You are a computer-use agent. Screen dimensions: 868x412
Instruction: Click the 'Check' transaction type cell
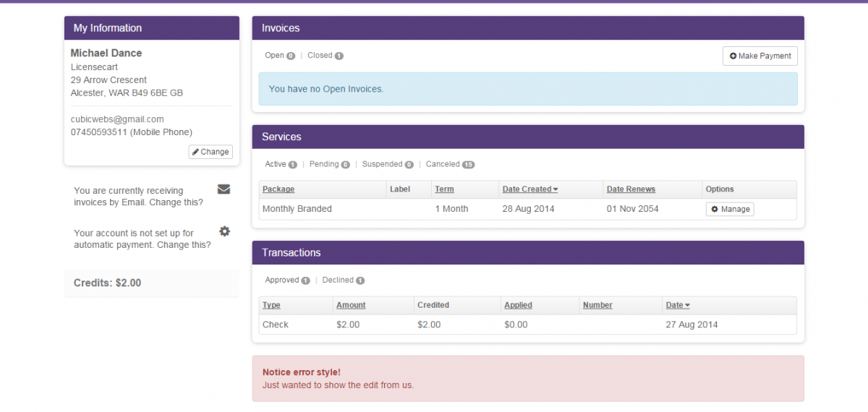(x=276, y=325)
